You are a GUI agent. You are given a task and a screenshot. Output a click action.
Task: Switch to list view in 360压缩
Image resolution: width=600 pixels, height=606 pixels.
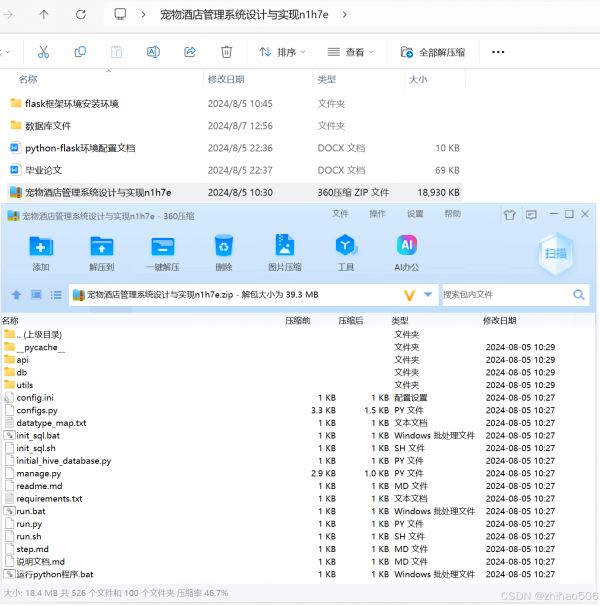[x=56, y=295]
